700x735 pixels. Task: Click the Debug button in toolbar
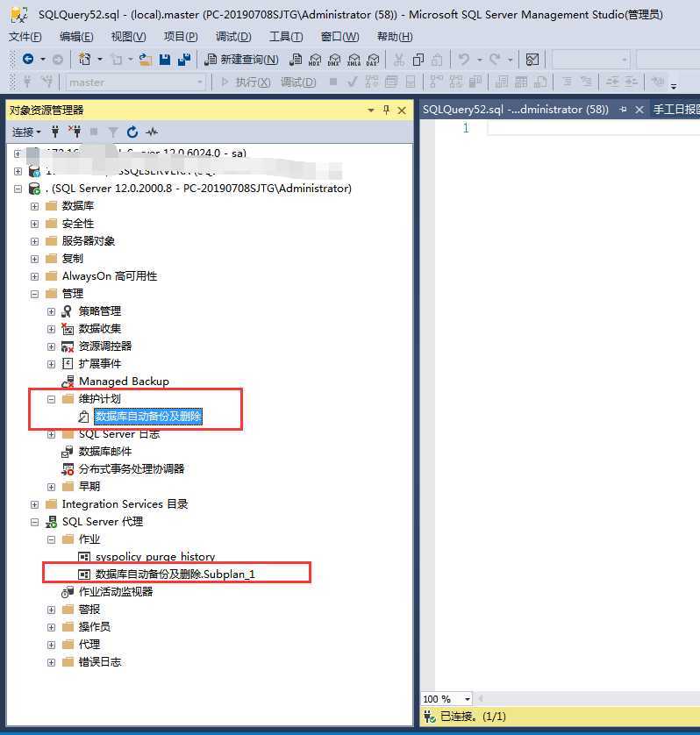tap(298, 82)
